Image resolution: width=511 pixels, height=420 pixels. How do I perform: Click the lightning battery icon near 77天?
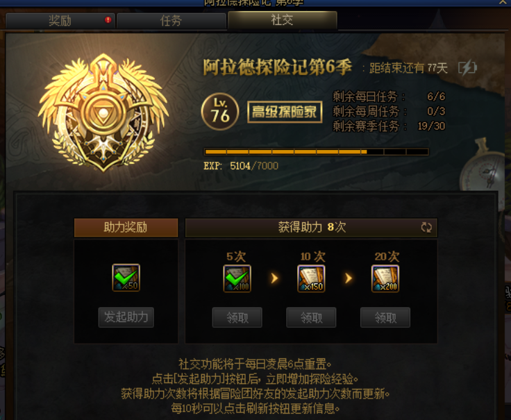(x=468, y=68)
